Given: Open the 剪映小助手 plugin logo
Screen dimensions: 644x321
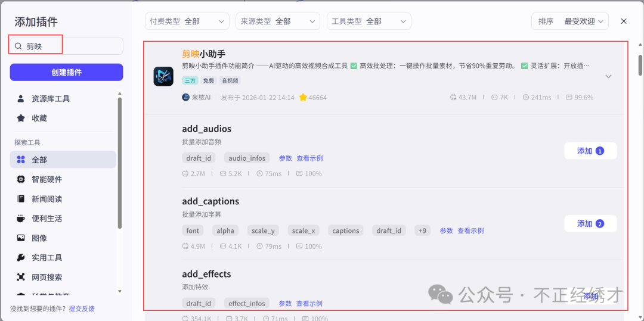Looking at the screenshot, I should coord(163,76).
